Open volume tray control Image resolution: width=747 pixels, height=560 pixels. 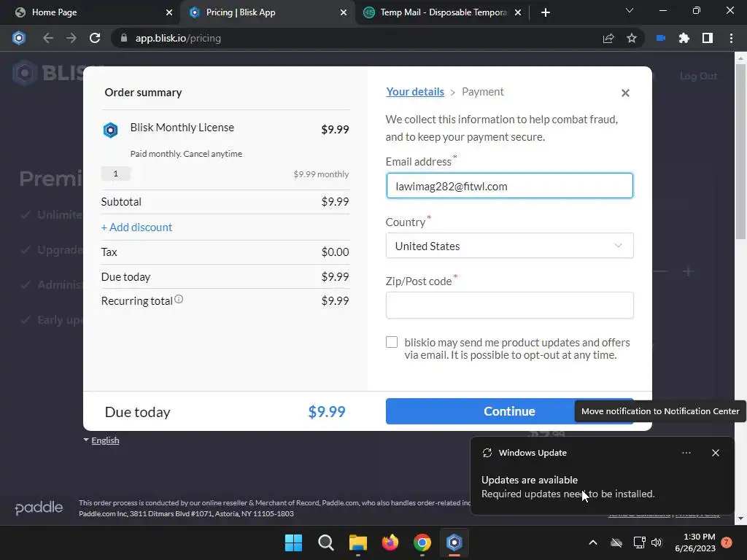[x=657, y=542]
